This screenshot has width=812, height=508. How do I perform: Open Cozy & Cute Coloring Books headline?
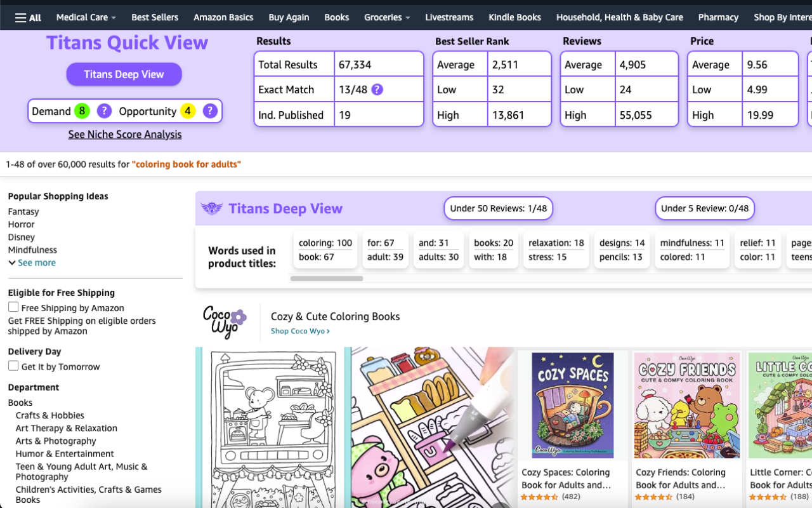tap(336, 316)
